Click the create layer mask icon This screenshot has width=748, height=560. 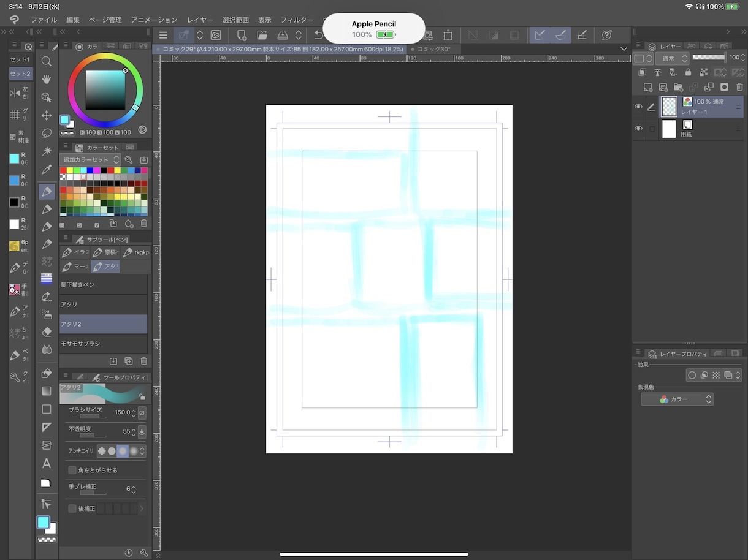[724, 87]
